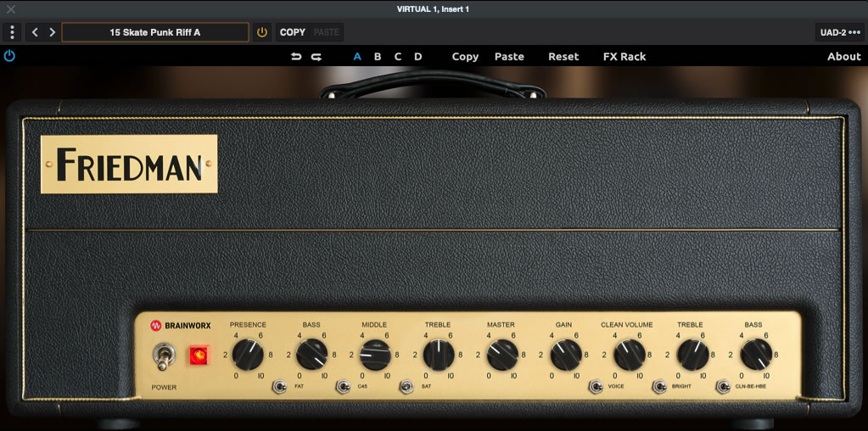Click the host COPY button
Screen dimensions: 868x431
tap(292, 32)
